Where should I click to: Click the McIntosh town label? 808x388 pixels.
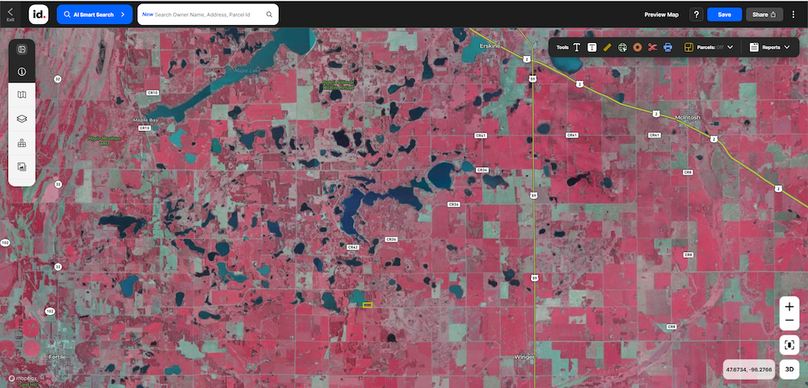pos(687,117)
